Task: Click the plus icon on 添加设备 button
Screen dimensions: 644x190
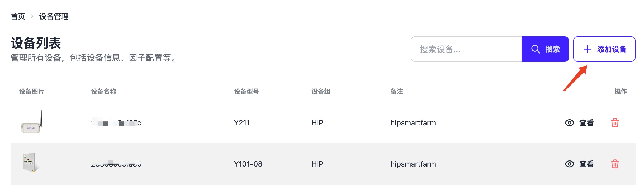Action: point(587,49)
